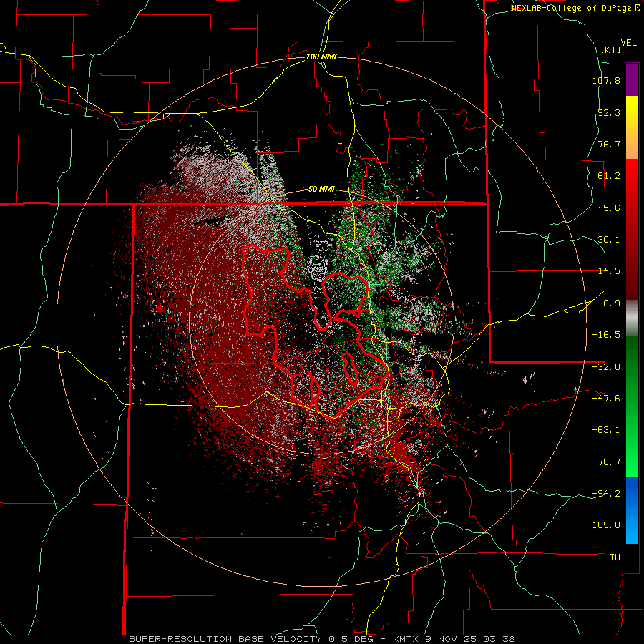The image size is (644, 644).
Task: Click the 45.6 legend value
Action: pyautogui.click(x=609, y=208)
